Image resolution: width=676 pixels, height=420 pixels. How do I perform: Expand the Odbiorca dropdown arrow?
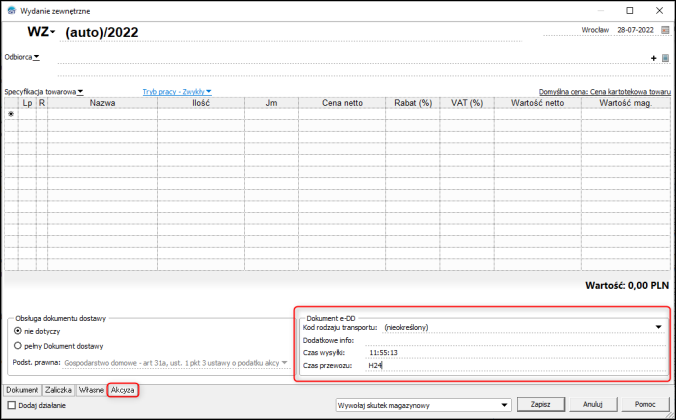coord(36,57)
